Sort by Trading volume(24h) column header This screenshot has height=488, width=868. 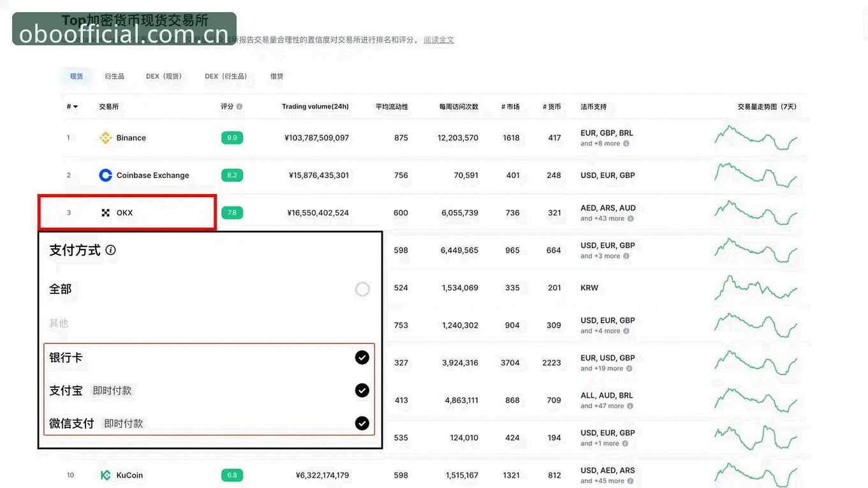tap(316, 107)
